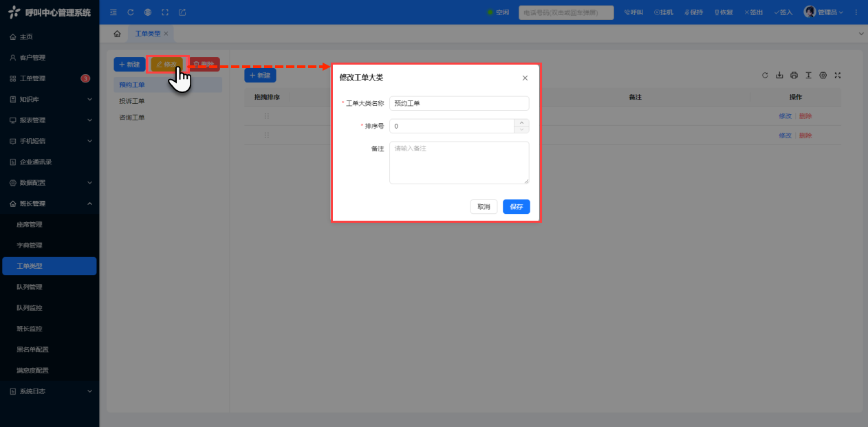
Task: Click the globe language icon in header
Action: [148, 12]
